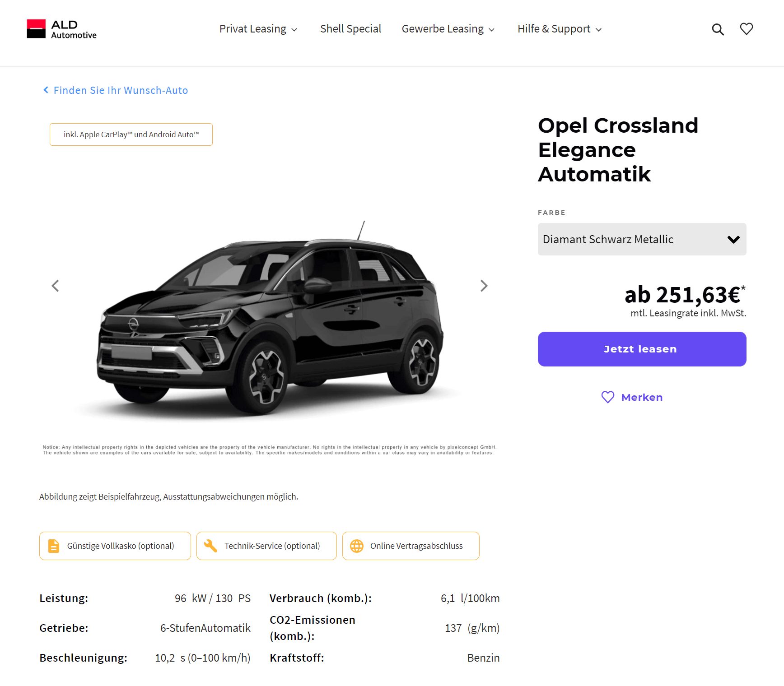Expand the Hilfe & Support menu
This screenshot has width=784, height=686.
tap(560, 29)
